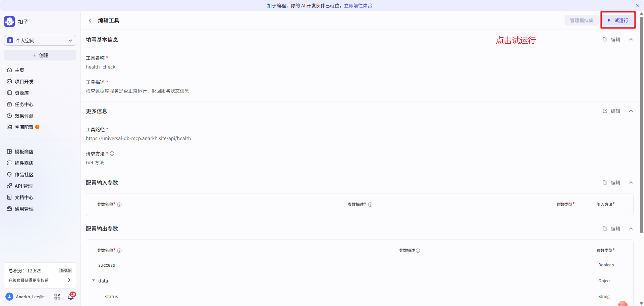Click the 管理模拟集 button
This screenshot has width=644, height=306.
tap(582, 20)
